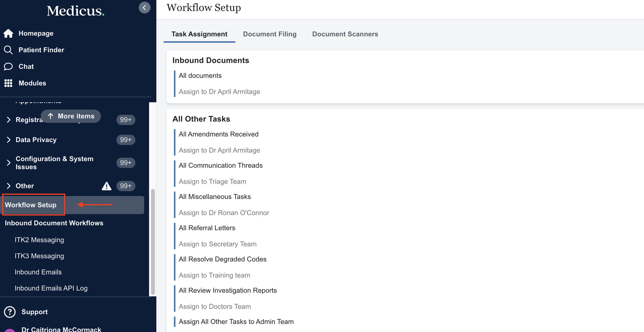Click the Support question mark icon

[10, 312]
